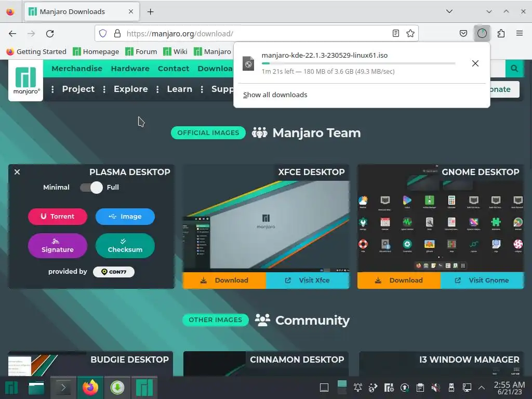Image resolution: width=532 pixels, height=399 pixels.
Task: Reload the Manjaro download page
Action: tap(50, 34)
